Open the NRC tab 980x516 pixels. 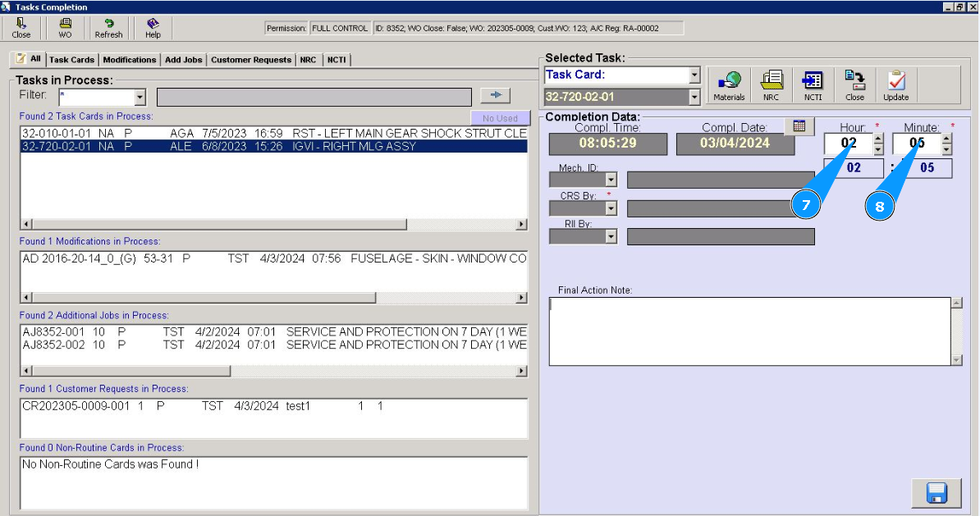pos(308,60)
